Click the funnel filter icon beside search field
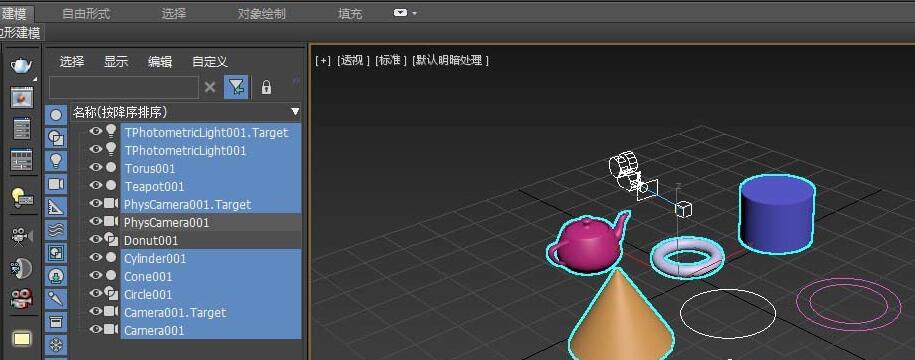 tap(236, 88)
